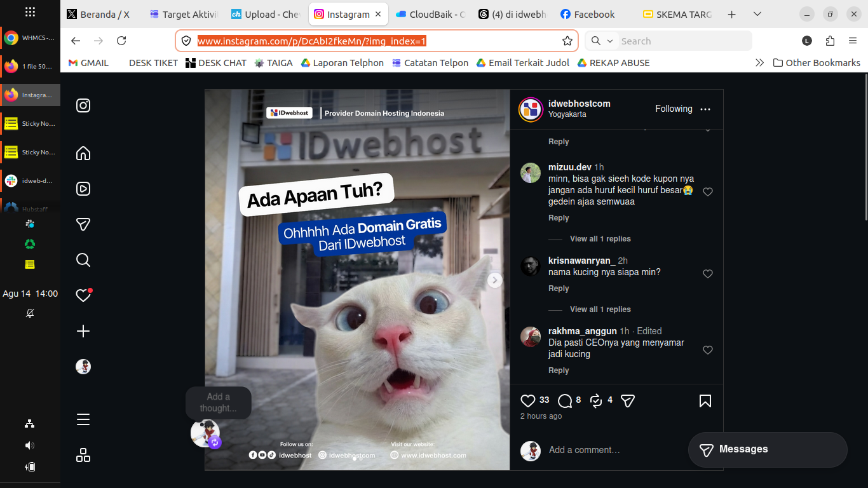Toggle the Following button for idwebhostcom
The image size is (868, 488).
coord(674,109)
